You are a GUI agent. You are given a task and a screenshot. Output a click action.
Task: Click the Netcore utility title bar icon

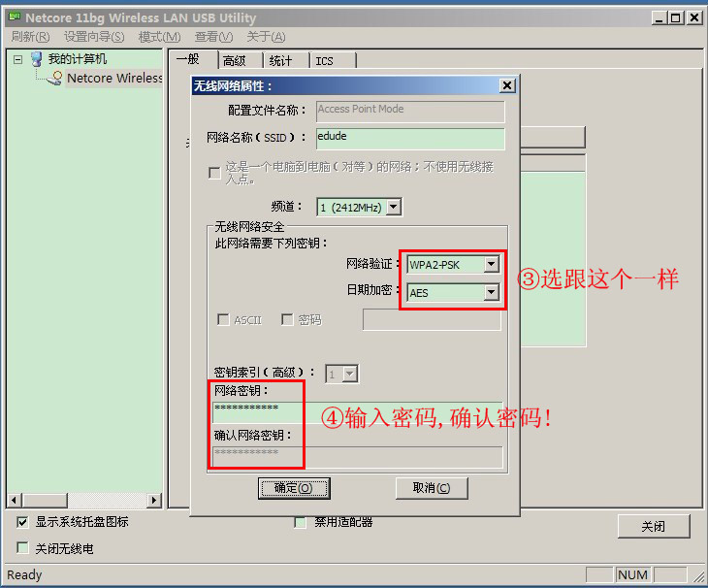[x=15, y=17]
